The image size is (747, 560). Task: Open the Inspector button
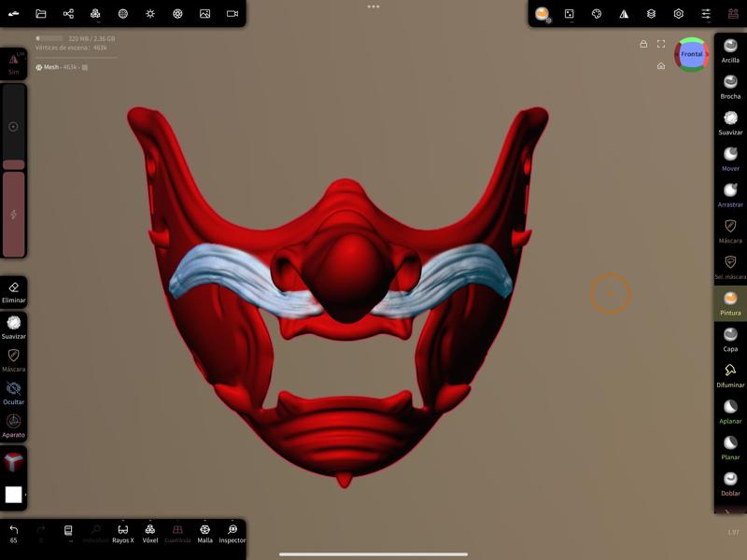point(233,534)
